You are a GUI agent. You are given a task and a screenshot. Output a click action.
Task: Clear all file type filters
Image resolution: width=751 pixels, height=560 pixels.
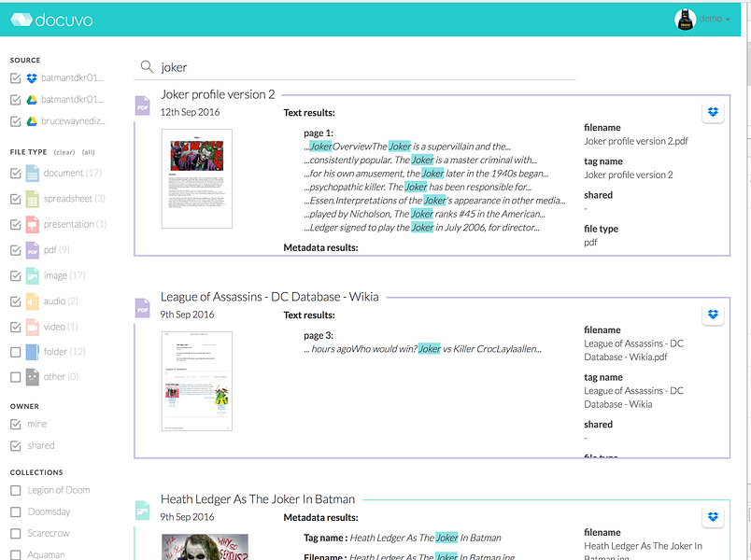tap(64, 152)
